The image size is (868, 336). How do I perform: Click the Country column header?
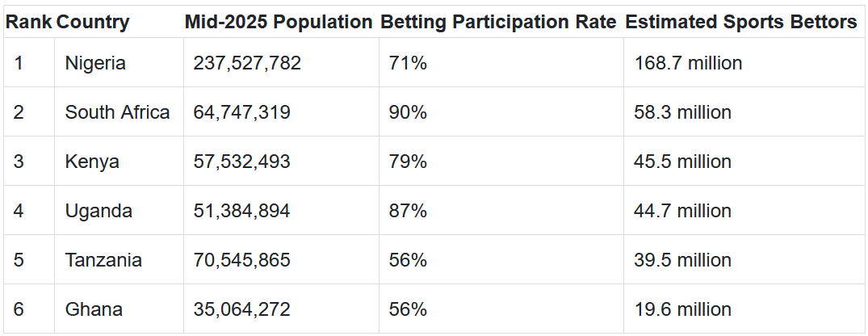[x=93, y=23]
